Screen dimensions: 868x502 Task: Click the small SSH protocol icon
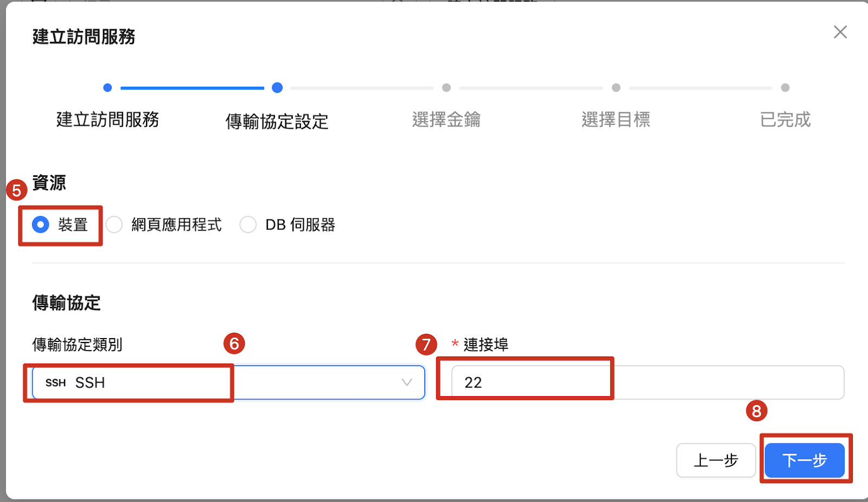coord(55,383)
